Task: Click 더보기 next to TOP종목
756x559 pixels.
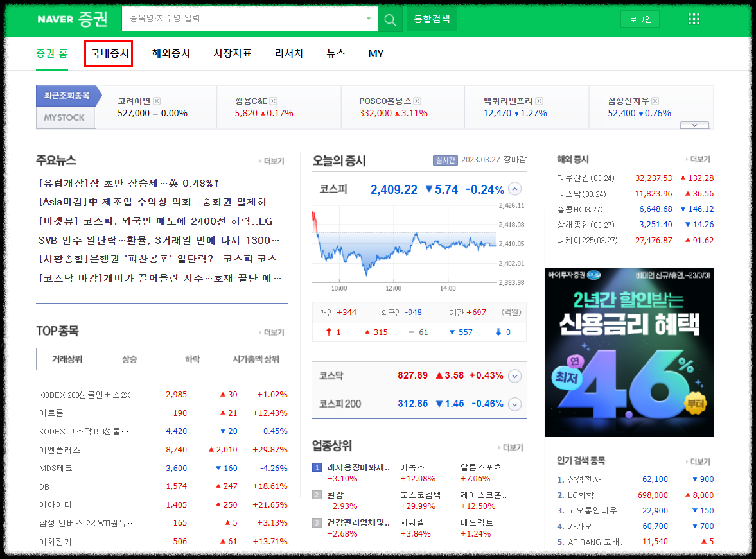Action: pos(272,332)
